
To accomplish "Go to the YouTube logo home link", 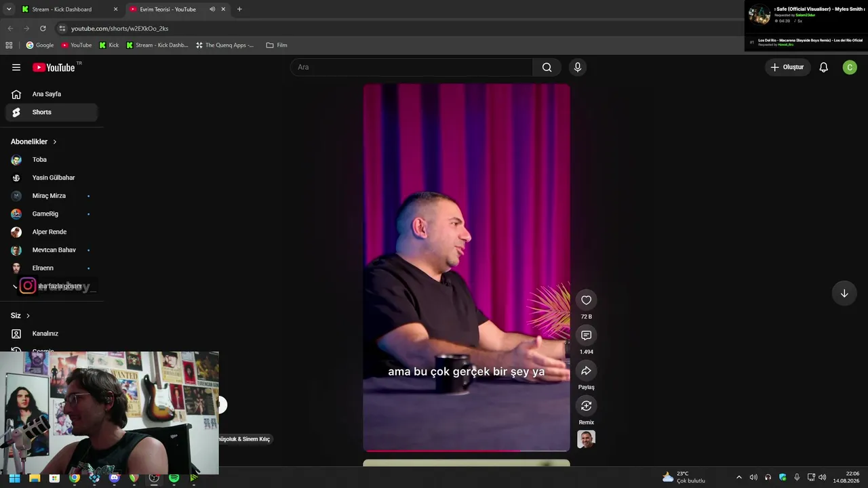I will tap(54, 67).
